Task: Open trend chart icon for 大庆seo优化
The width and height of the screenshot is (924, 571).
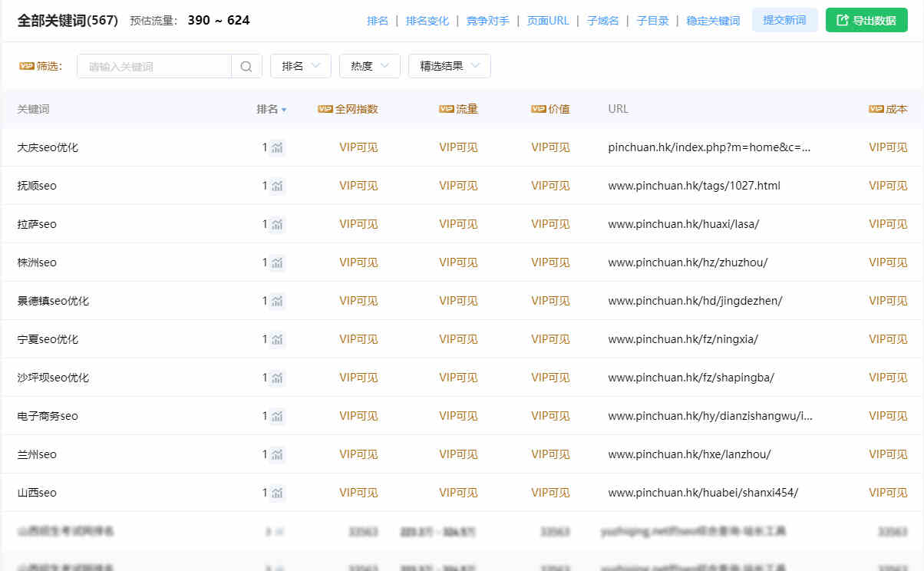Action: point(277,147)
